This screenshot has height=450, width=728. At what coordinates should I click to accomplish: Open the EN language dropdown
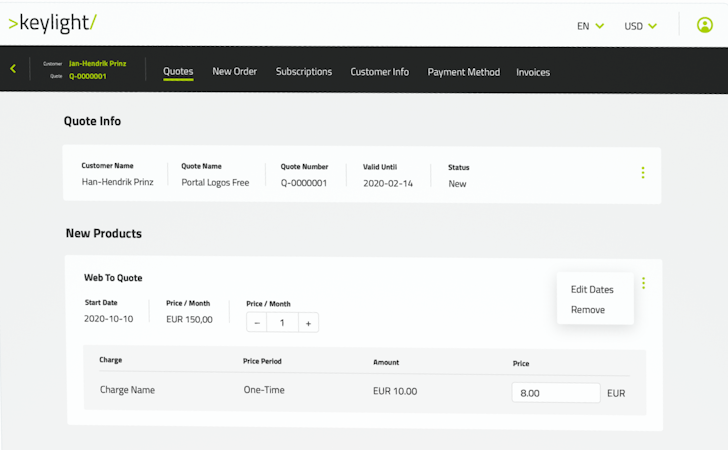coord(590,26)
